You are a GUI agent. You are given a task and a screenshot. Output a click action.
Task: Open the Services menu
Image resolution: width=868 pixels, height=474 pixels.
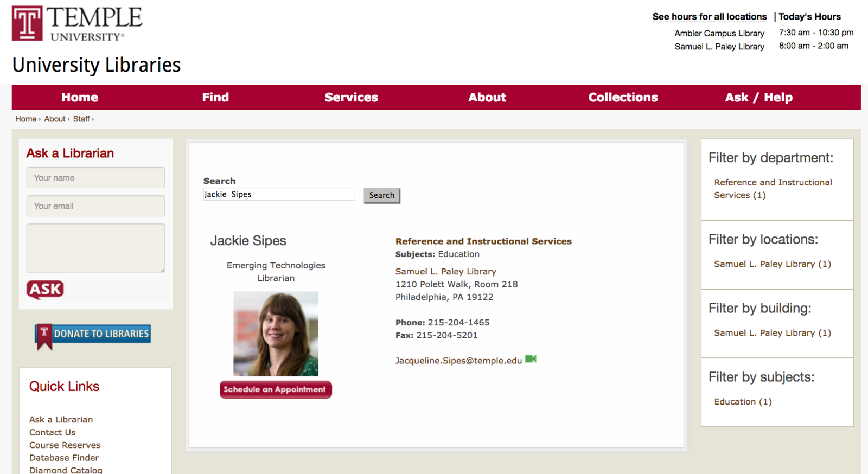pos(351,98)
